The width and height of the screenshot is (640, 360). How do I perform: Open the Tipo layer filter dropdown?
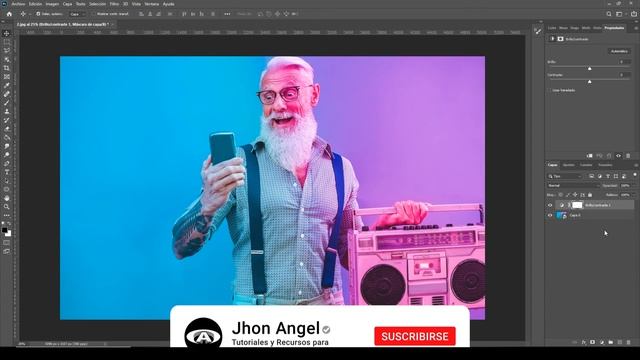(565, 176)
